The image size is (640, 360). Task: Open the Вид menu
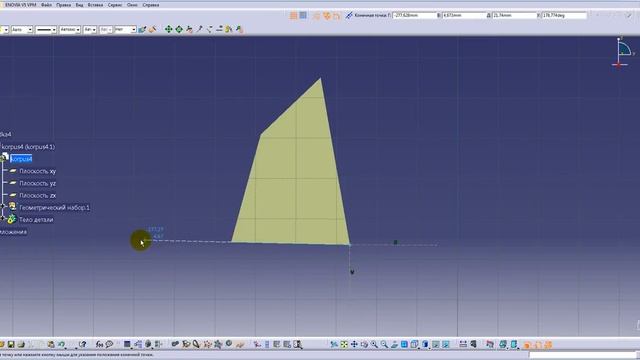79,5
